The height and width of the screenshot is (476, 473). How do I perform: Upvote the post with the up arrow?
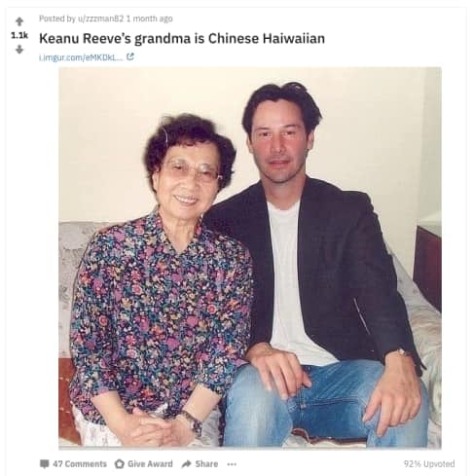19,21
